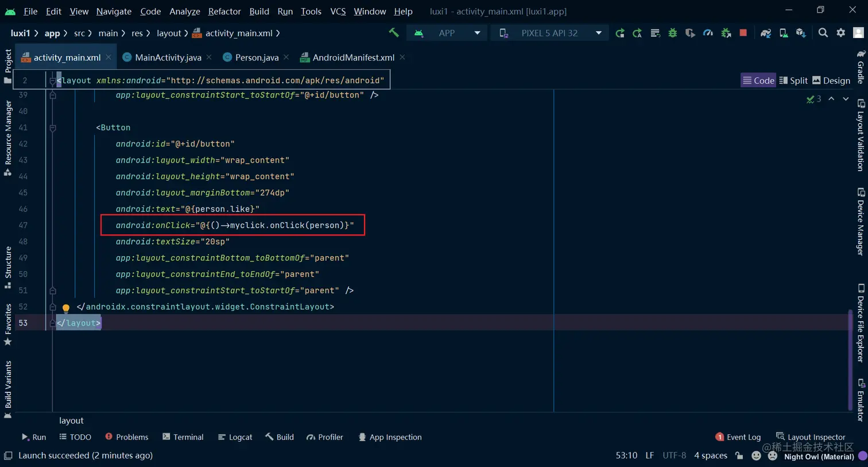Click the user account avatar icon

859,33
